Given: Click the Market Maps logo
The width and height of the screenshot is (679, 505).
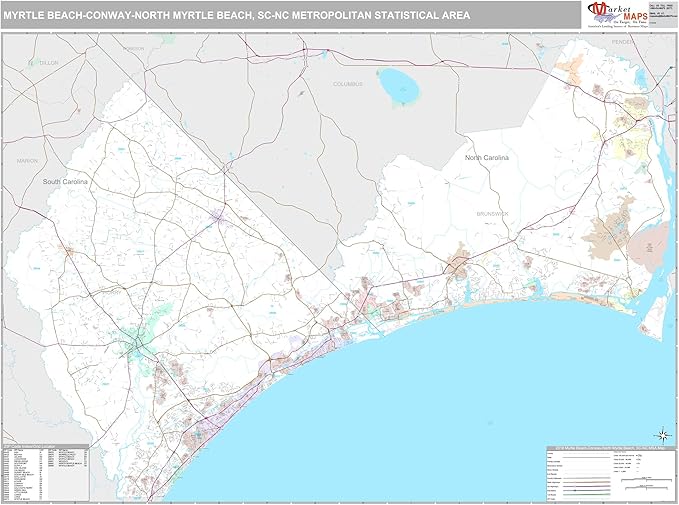Looking at the screenshot, I should click(x=613, y=15).
